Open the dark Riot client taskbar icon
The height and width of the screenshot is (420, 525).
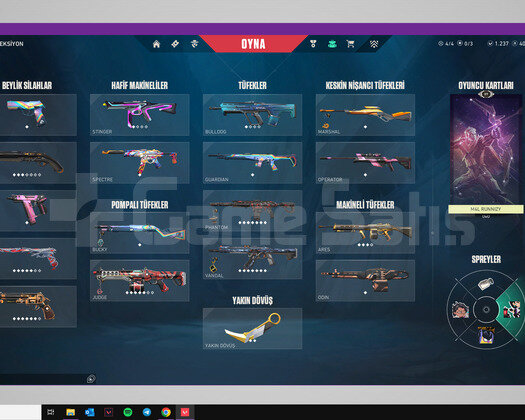point(108,412)
